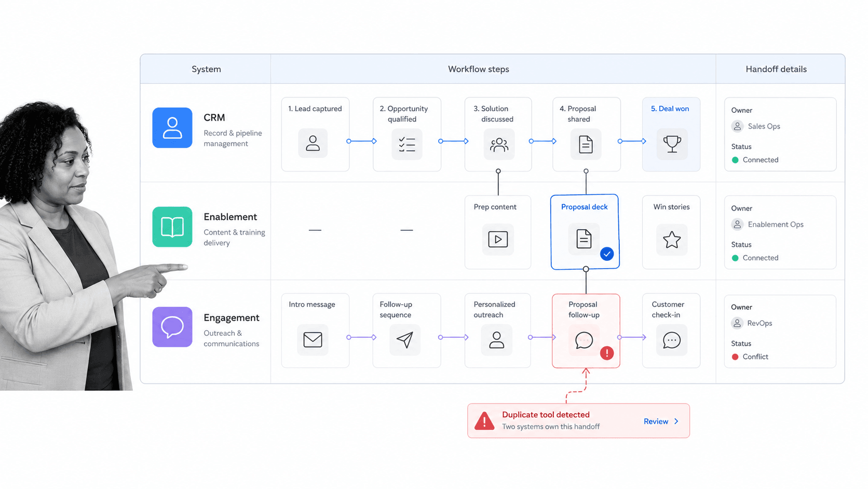This screenshot has height=489, width=868.
Task: Click the Duplicate tool detected heading
Action: click(x=546, y=415)
